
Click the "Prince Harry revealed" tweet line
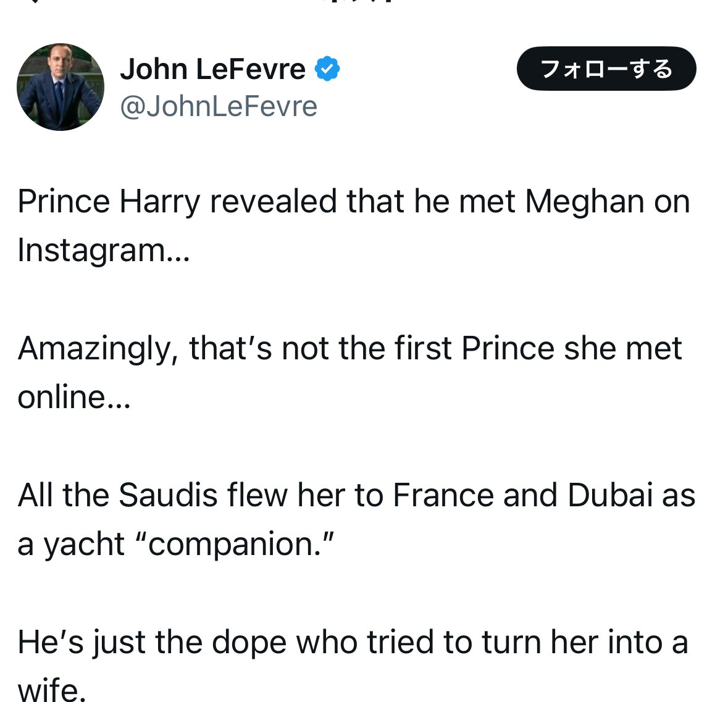coord(353,201)
